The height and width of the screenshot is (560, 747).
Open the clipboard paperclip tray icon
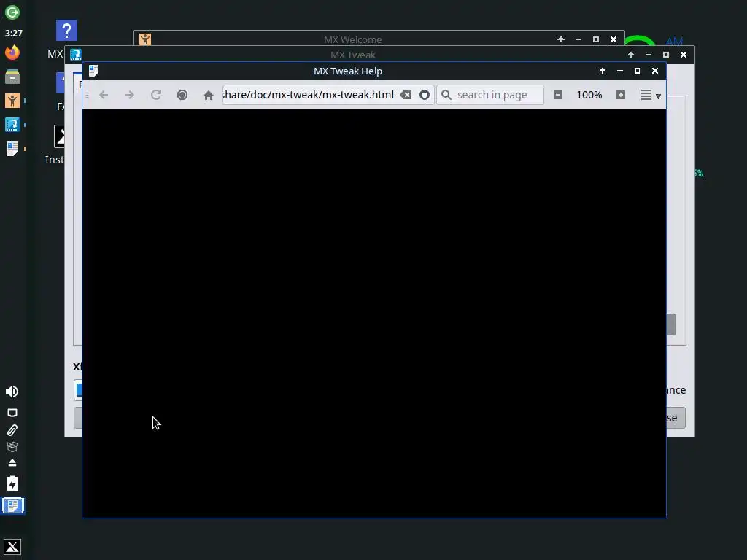pyautogui.click(x=12, y=430)
